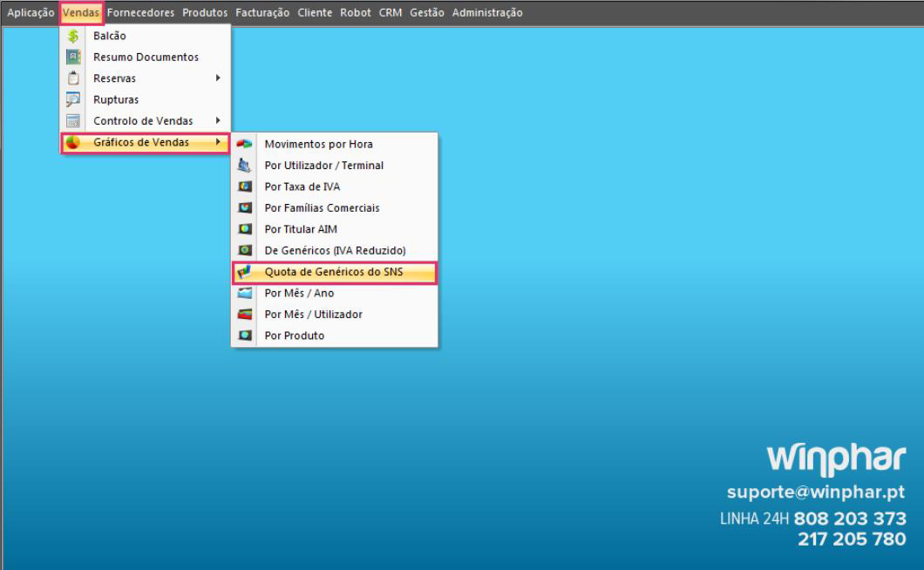Choose Movimentos por Hora chart option
Image resolution: width=924 pixels, height=570 pixels.
[x=335, y=144]
